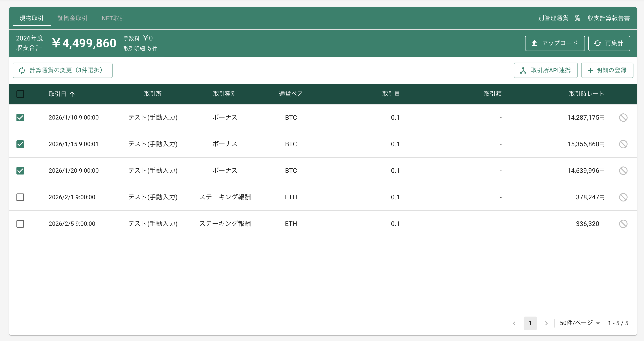
Task: Switch to NFT取引 tab
Action: 113,18
